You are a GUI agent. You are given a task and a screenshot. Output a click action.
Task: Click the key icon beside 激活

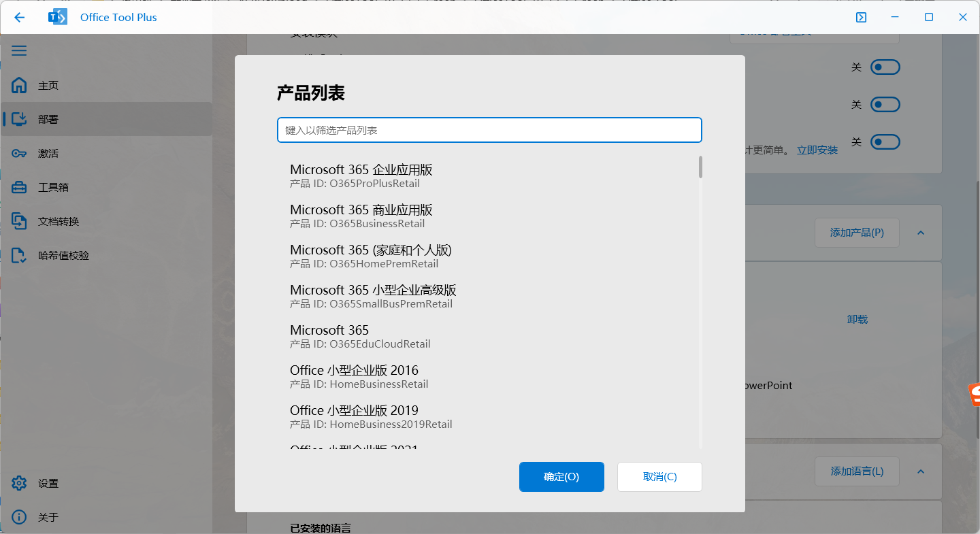pos(19,153)
